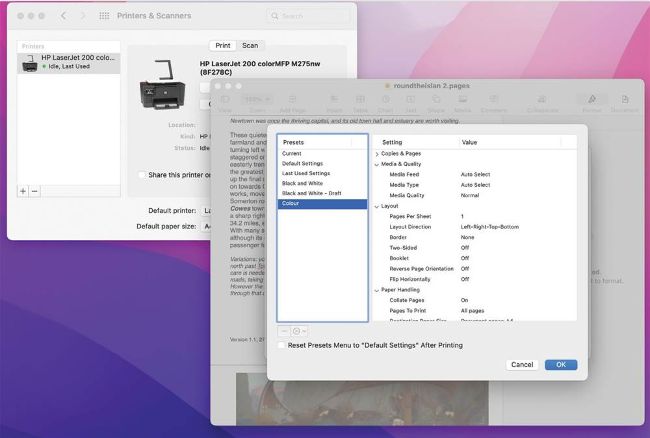The width and height of the screenshot is (650, 438).
Task: Click the Format brush icon in Pages toolbar
Action: click(x=592, y=99)
